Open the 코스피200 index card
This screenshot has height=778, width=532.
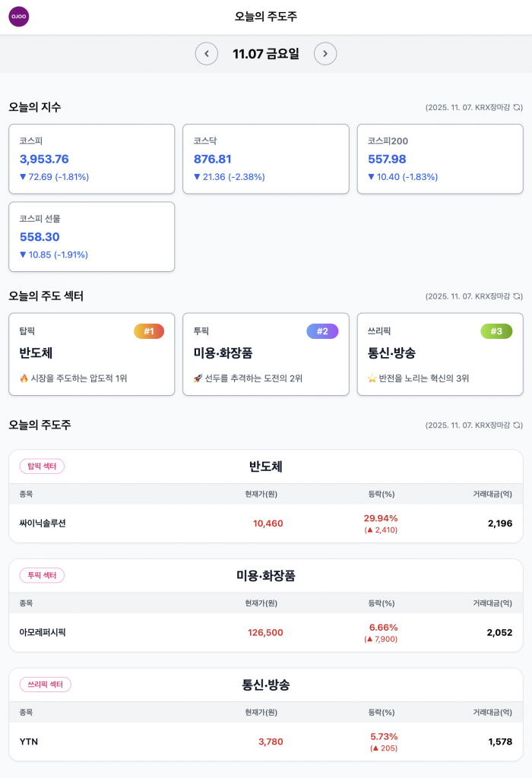pos(440,159)
